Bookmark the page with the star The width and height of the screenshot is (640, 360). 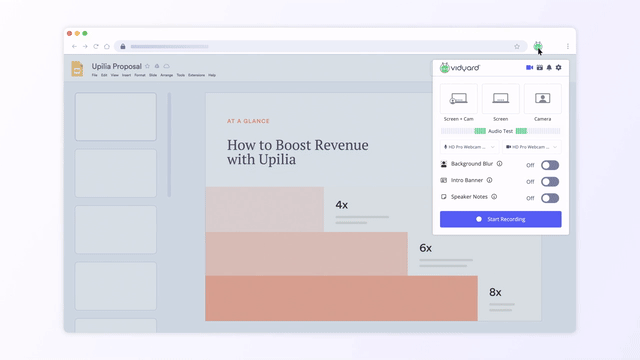pyautogui.click(x=517, y=47)
